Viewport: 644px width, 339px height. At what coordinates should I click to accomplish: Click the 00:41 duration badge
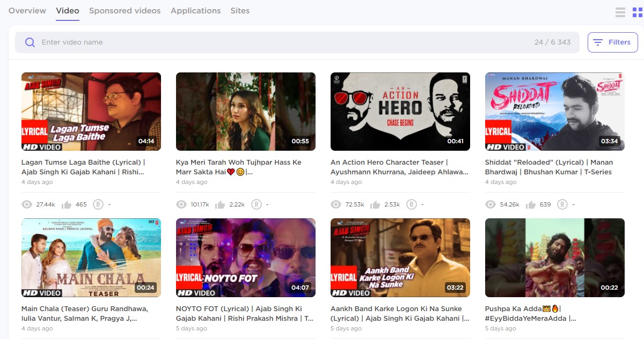point(455,142)
